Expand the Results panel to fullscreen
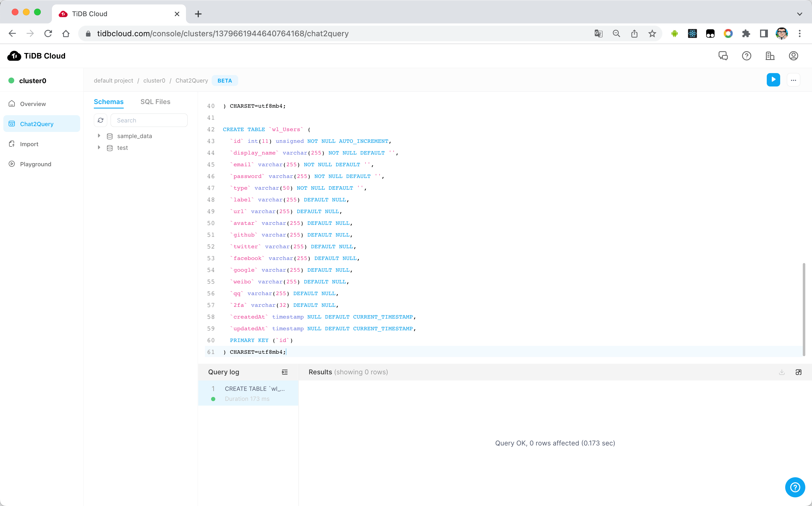This screenshot has width=812, height=506. tap(798, 372)
